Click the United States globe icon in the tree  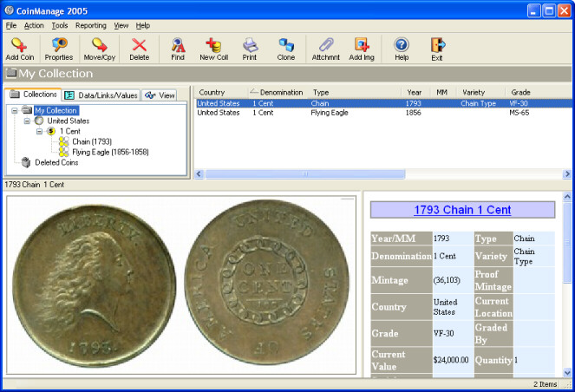coord(39,121)
